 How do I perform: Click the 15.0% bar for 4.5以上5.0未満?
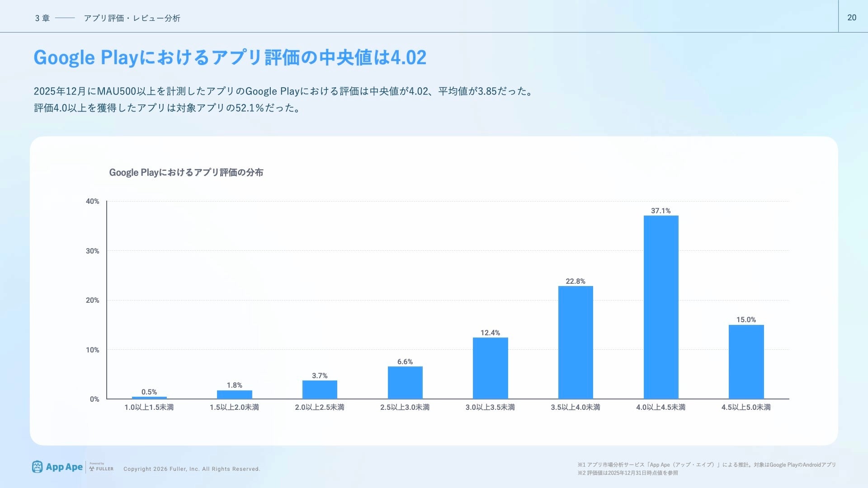coord(746,361)
